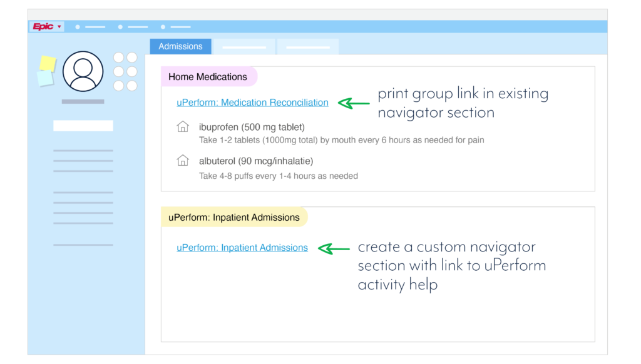Viewport: 641px width, 364px height.
Task: Click the house icon beside albuterol
Action: [183, 160]
